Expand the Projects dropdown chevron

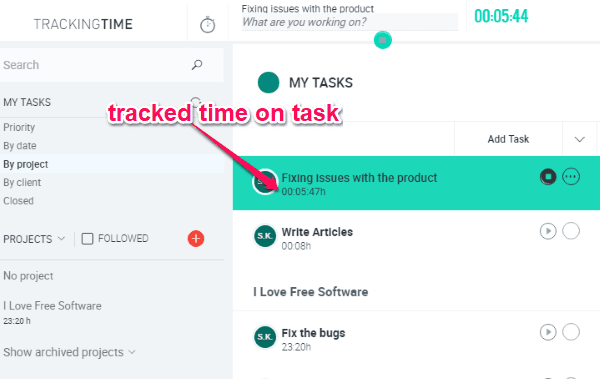tap(61, 239)
